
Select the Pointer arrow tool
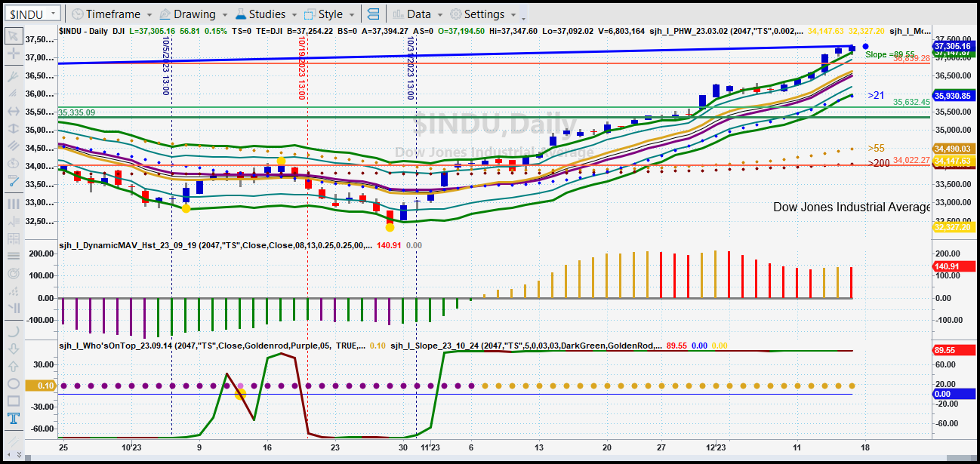(13, 35)
